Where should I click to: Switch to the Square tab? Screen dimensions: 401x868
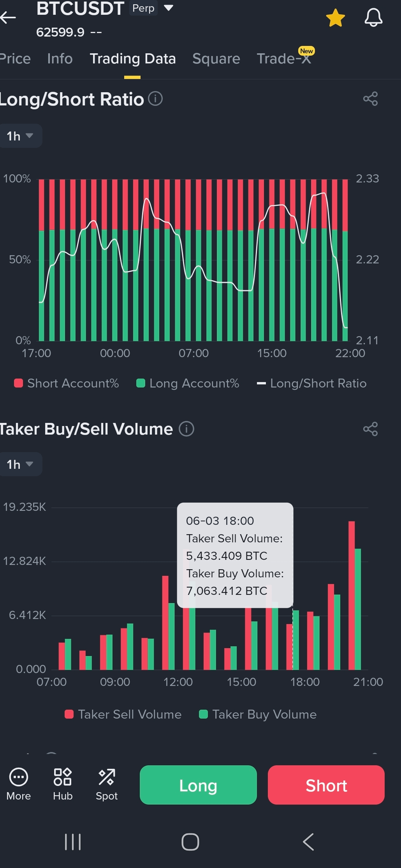[216, 59]
